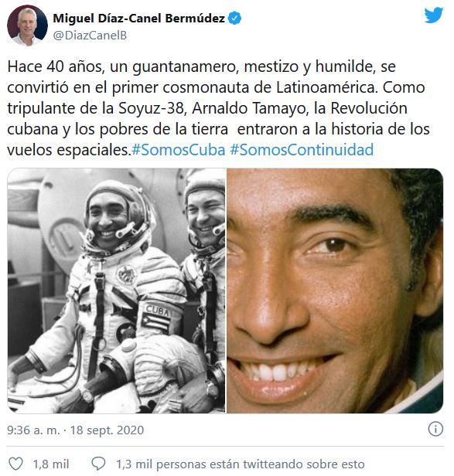Click the 9:36 a. m. timestamp
The height and width of the screenshot is (476, 454).
pyautogui.click(x=33, y=430)
